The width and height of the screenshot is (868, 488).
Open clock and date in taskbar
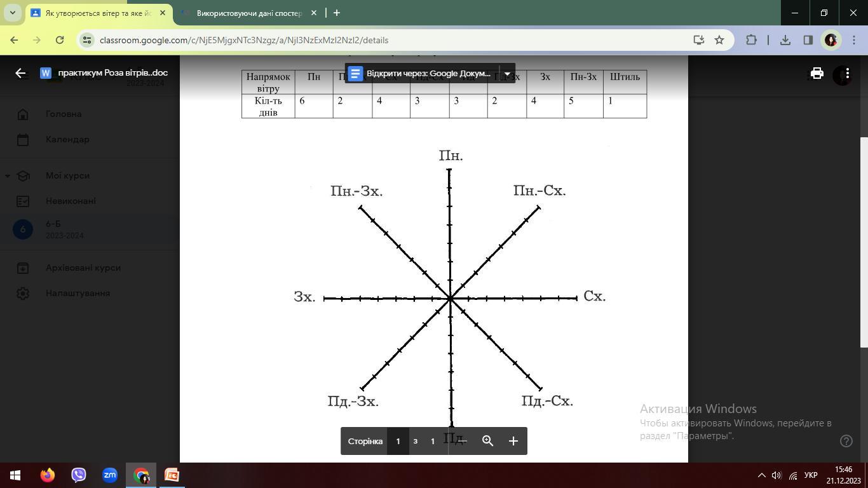click(x=843, y=475)
